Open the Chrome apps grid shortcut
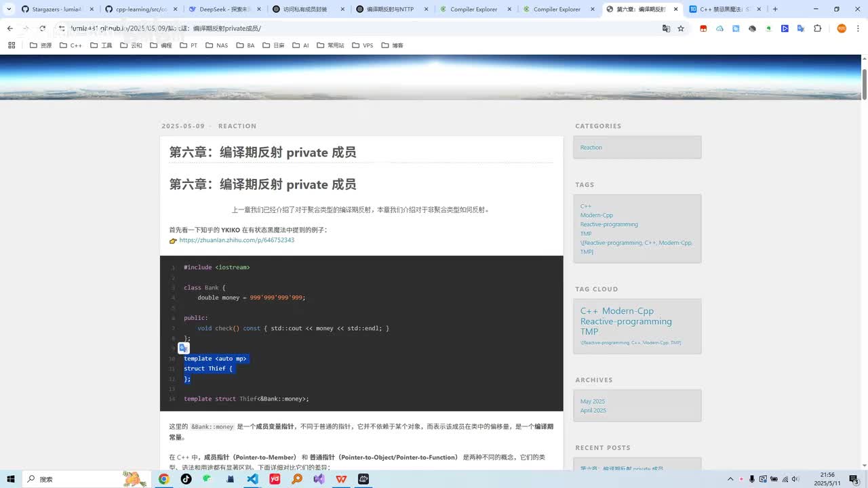868x488 pixels. click(12, 45)
